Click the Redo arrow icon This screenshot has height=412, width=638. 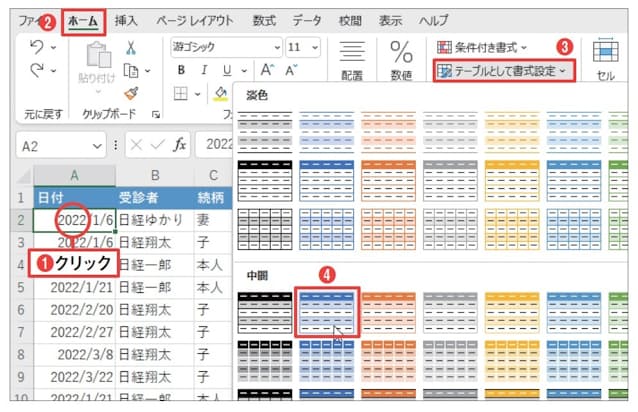[x=37, y=70]
